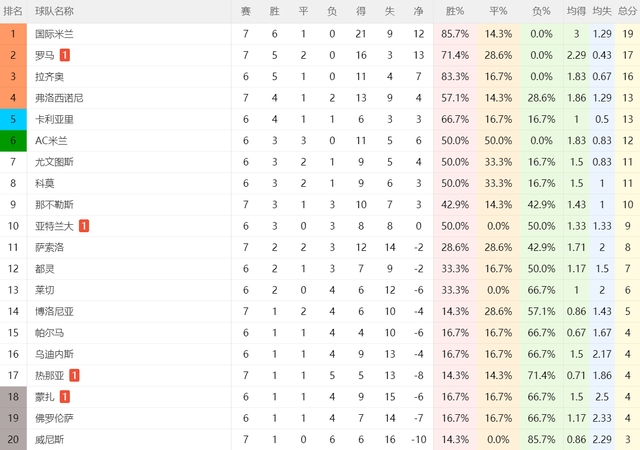This screenshot has height=450, width=640.
Task: Click the red card badge beside 蒙扎
Action: coord(64,397)
